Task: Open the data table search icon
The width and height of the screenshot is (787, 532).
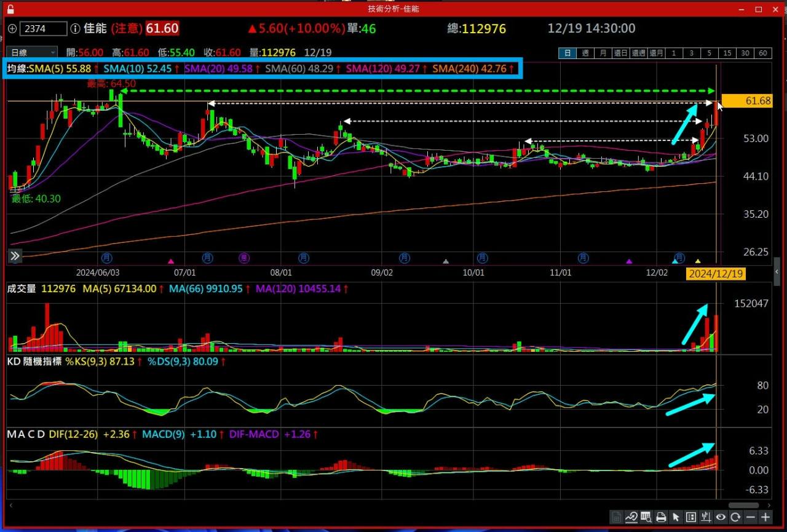Action: click(x=646, y=517)
